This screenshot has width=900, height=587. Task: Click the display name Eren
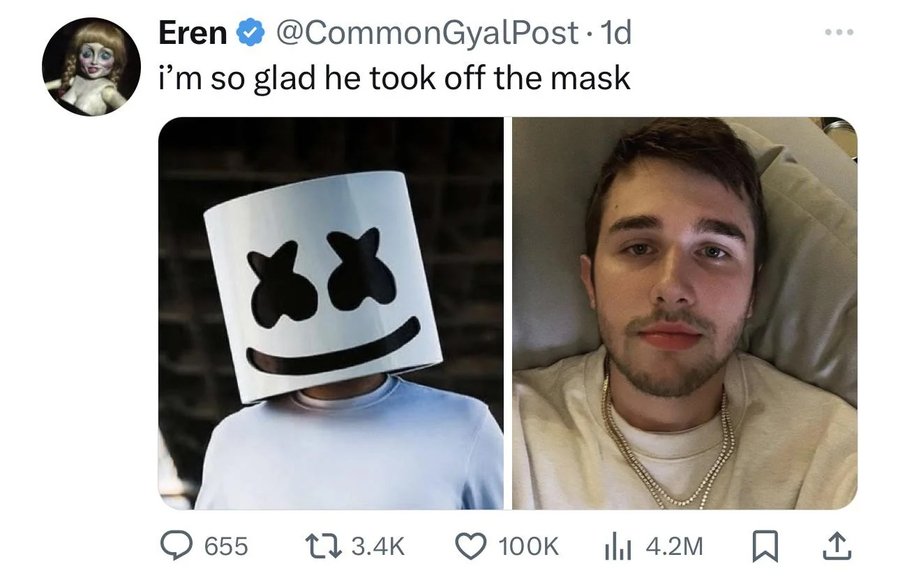coord(192,33)
